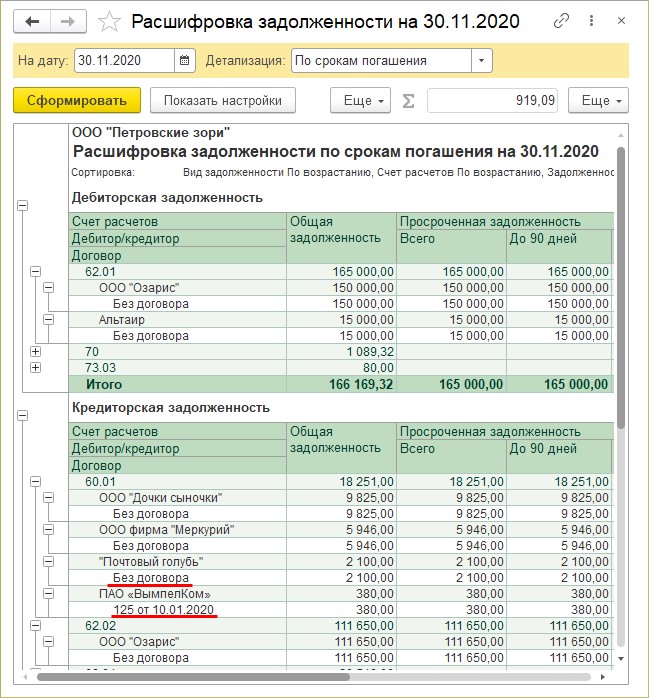Open the calendar date picker

click(x=184, y=60)
